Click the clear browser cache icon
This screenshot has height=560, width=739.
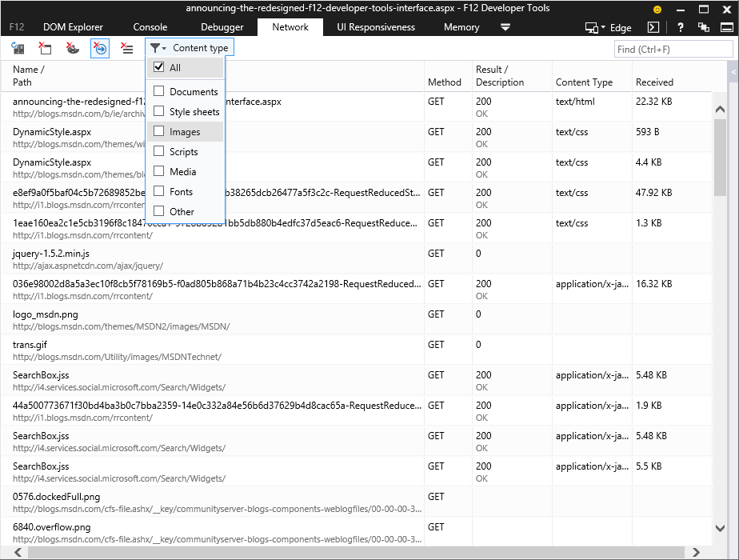(45, 48)
